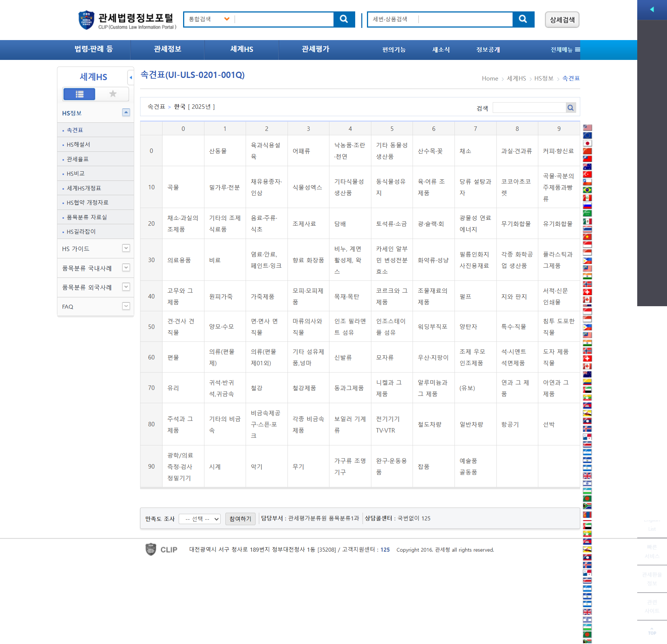Select the Turkey flag icon
The width and height of the screenshot is (667, 644).
pyautogui.click(x=587, y=174)
